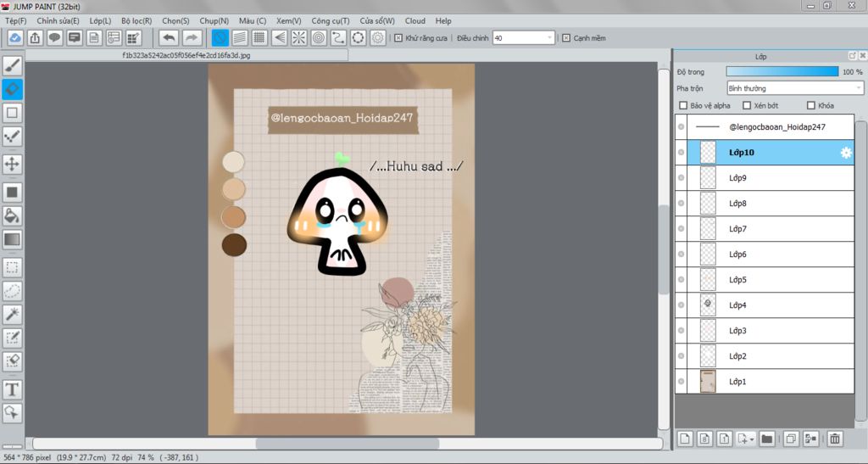Enable Bảo vệ alpha checkbox
The width and height of the screenshot is (868, 464).
pyautogui.click(x=683, y=105)
